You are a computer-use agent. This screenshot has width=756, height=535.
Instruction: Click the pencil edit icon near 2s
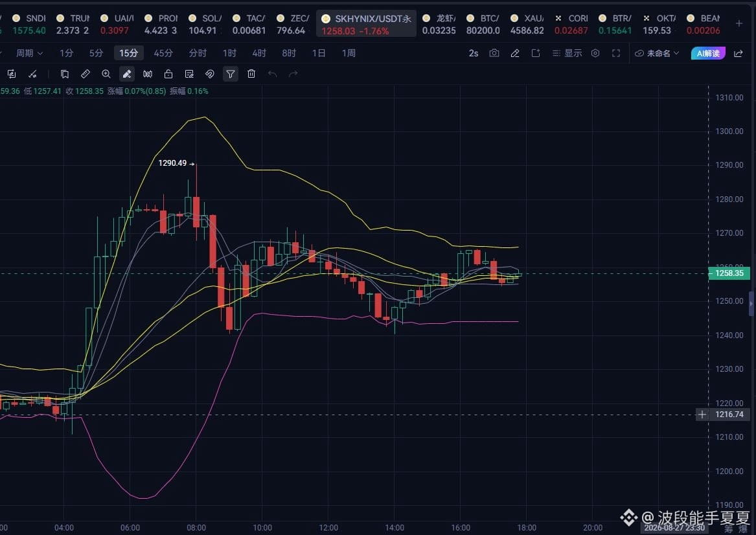click(515, 53)
